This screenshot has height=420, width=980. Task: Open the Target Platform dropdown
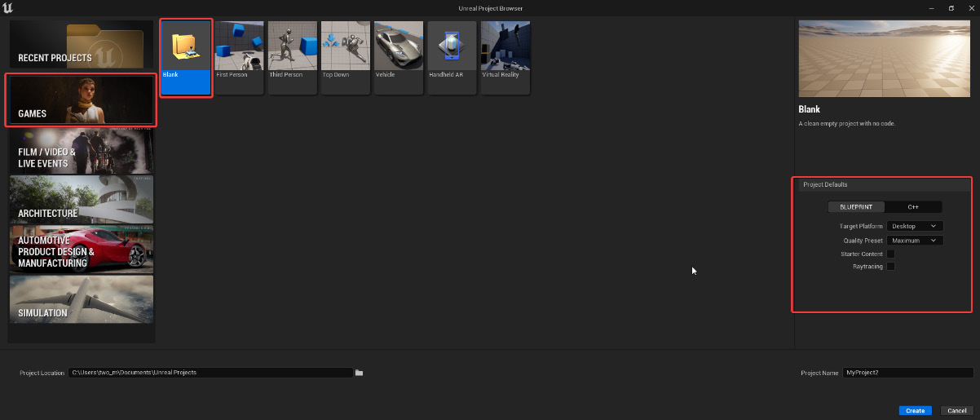click(915, 226)
